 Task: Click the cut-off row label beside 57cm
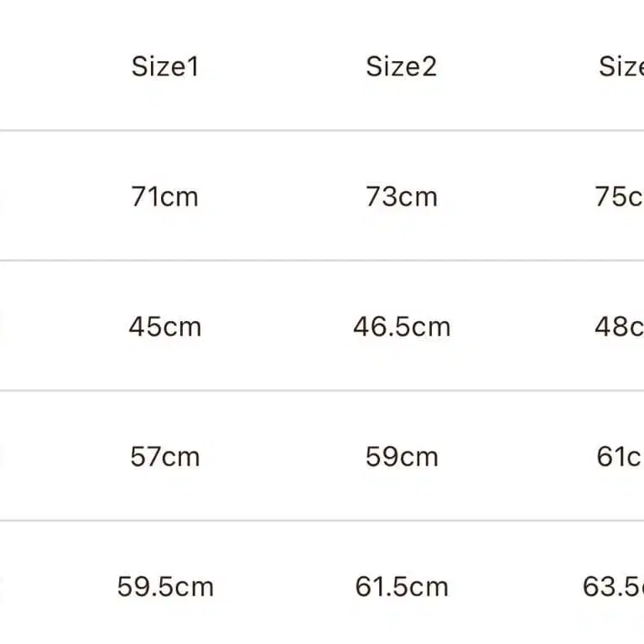(3, 456)
